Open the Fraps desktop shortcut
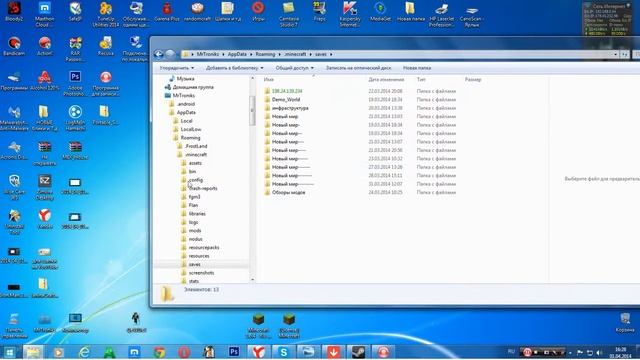Screen dimensions: 640x360 click(320, 11)
